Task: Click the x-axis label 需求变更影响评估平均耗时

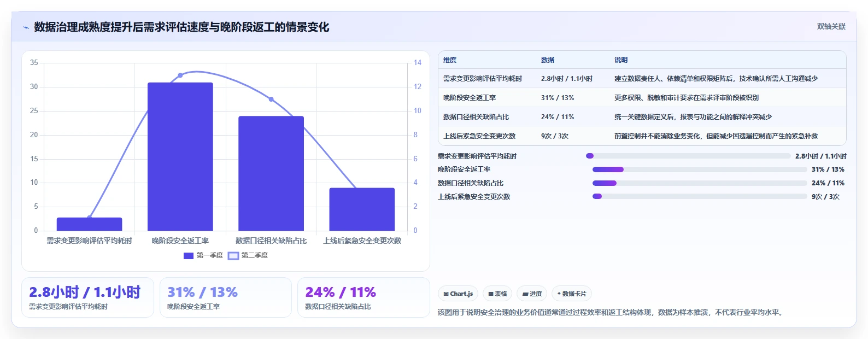Action: 89,241
